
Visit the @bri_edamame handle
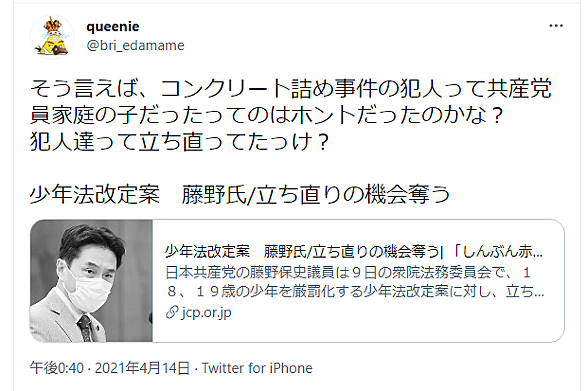pyautogui.click(x=135, y=46)
